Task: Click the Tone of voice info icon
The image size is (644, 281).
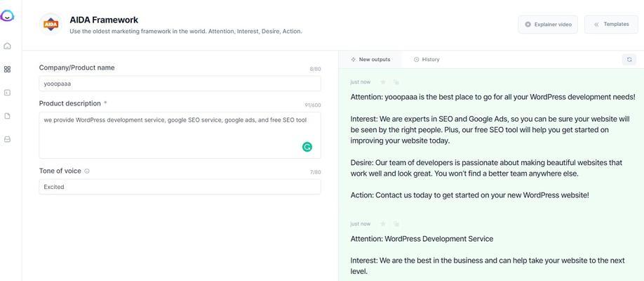Action: pos(87,171)
